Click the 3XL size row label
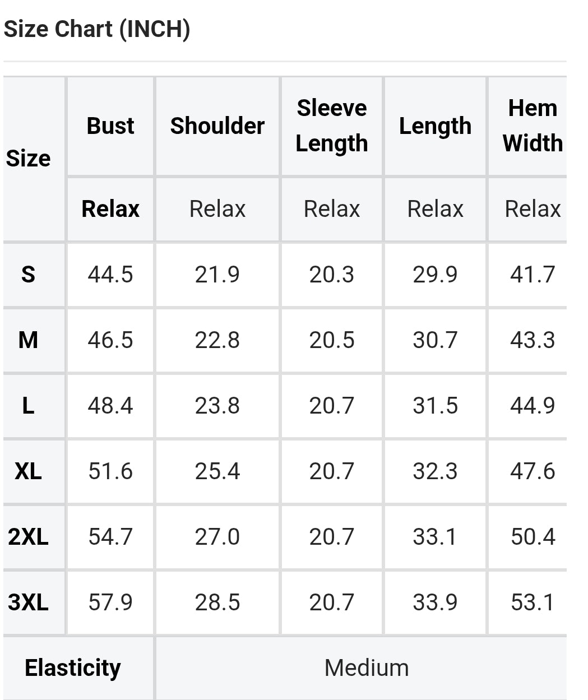Screen dimensions: 588x700 [28, 602]
